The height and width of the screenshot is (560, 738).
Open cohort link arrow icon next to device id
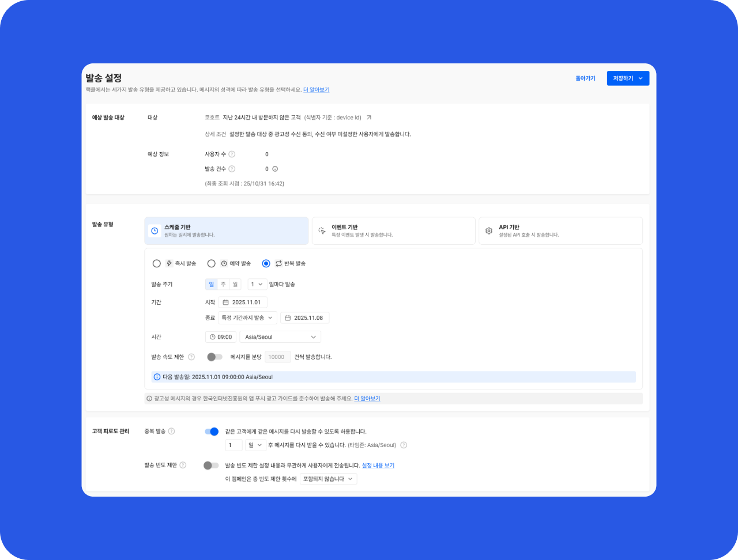(x=369, y=118)
